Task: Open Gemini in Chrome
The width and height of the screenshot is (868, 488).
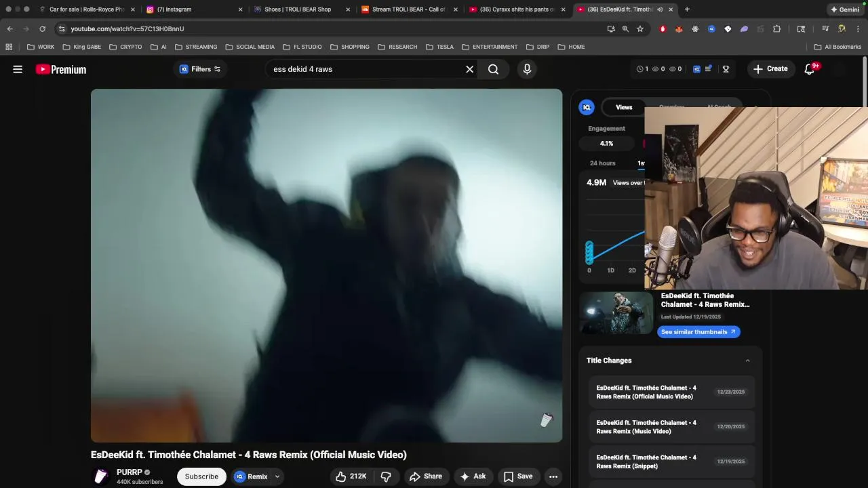Action: [x=845, y=9]
